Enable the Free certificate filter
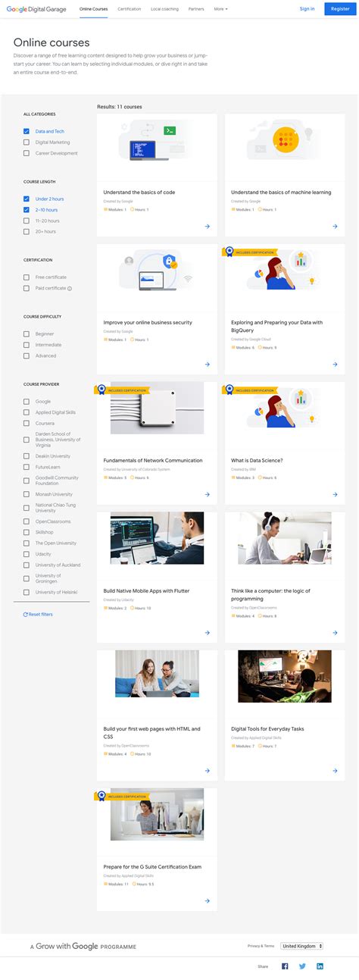The width and height of the screenshot is (359, 980). (x=27, y=277)
